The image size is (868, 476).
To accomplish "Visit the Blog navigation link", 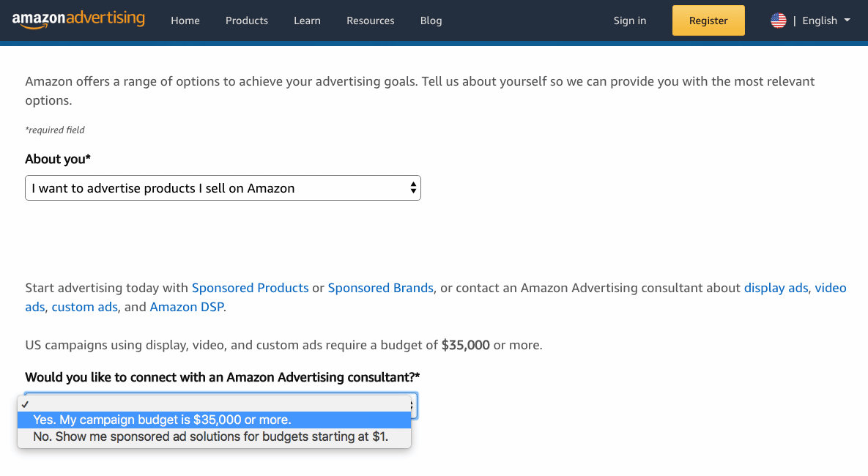I will click(431, 21).
